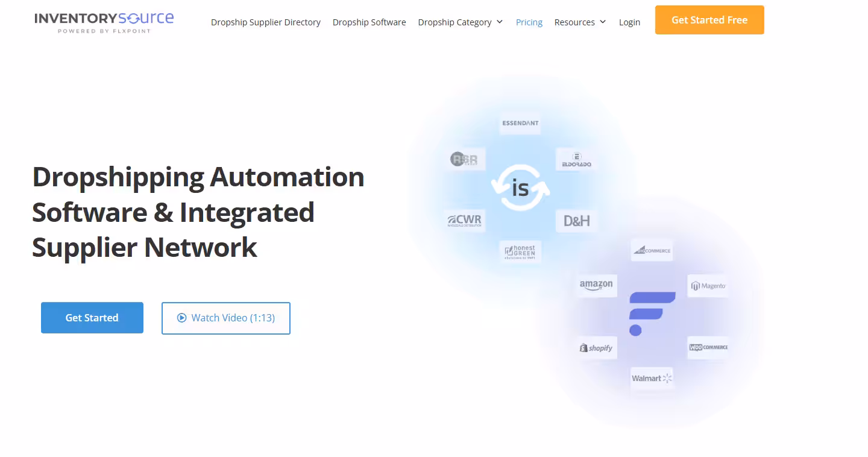868x457 pixels.
Task: Click the blue Get Started button
Action: click(x=92, y=318)
